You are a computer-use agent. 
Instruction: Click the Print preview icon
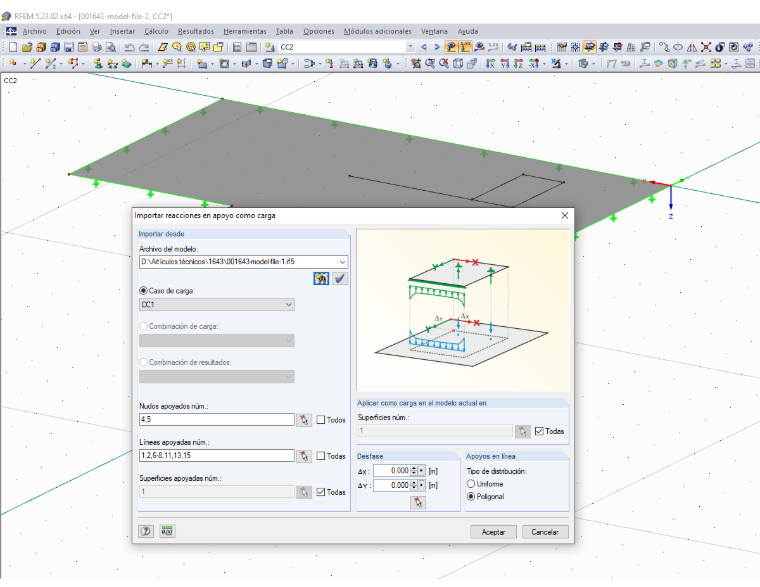111,47
